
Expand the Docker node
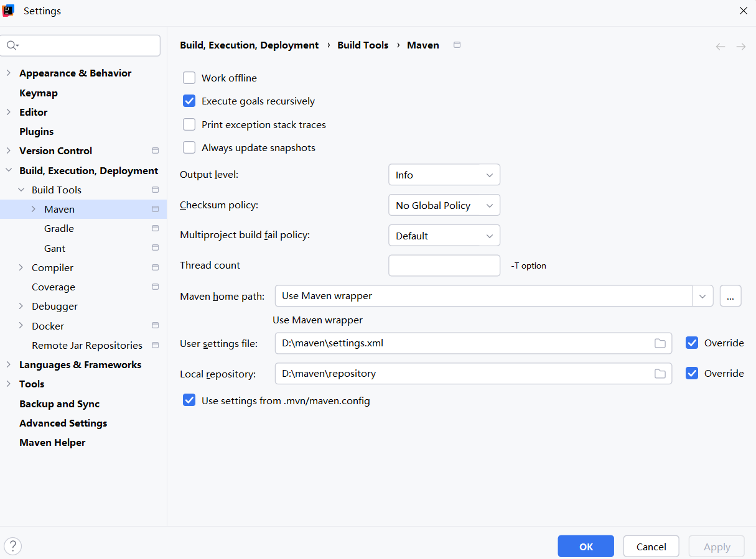21,326
